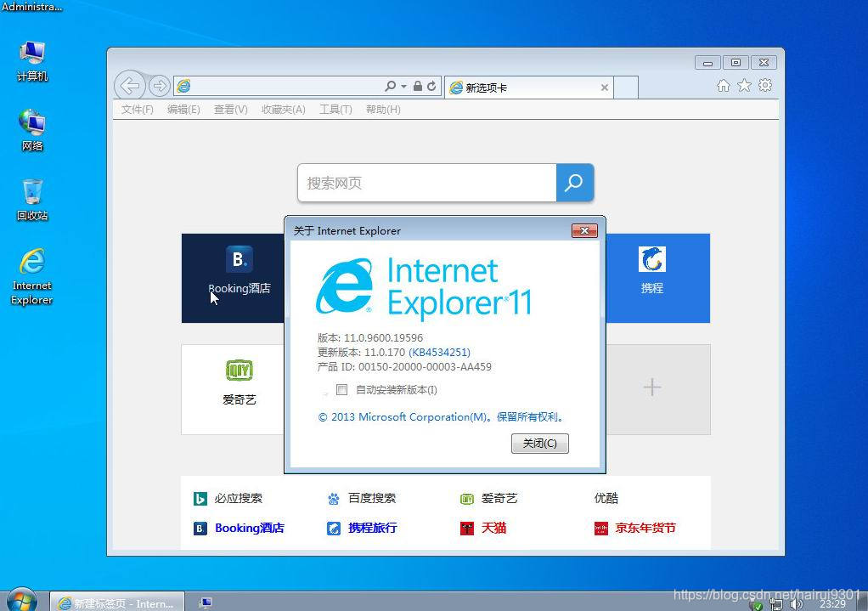Open the Computer desktop icon
The width and height of the screenshot is (868, 611).
click(x=32, y=61)
